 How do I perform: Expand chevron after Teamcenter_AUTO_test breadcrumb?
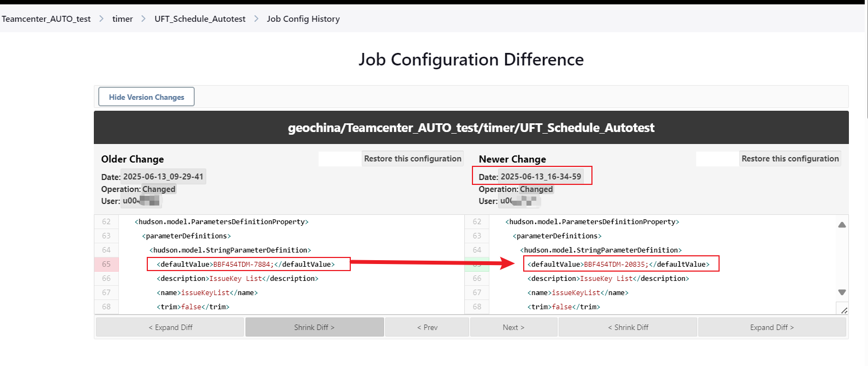coord(101,19)
